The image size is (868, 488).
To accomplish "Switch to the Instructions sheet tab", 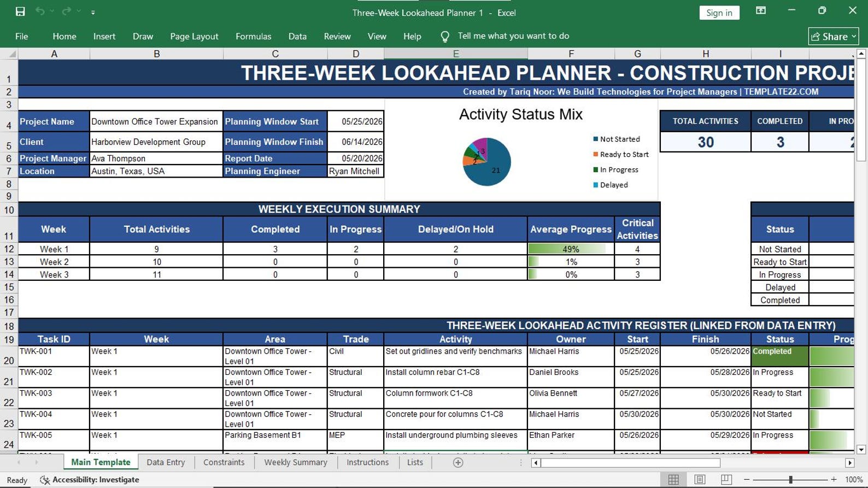I will tap(368, 462).
